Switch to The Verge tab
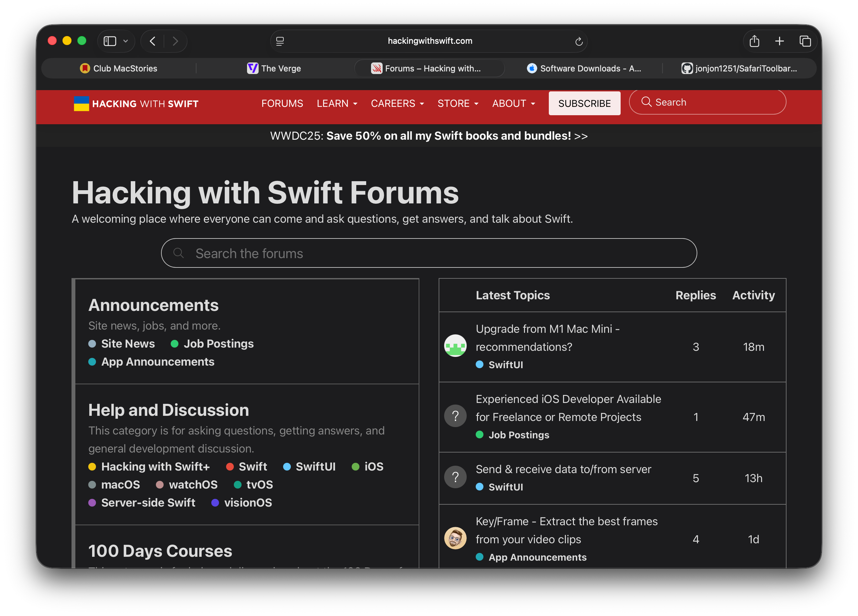The image size is (858, 616). 274,69
